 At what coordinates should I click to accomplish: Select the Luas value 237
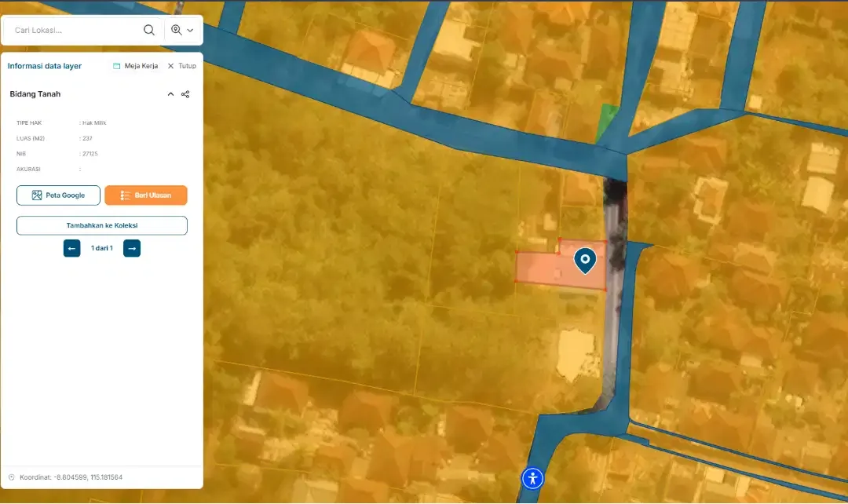pyautogui.click(x=88, y=138)
